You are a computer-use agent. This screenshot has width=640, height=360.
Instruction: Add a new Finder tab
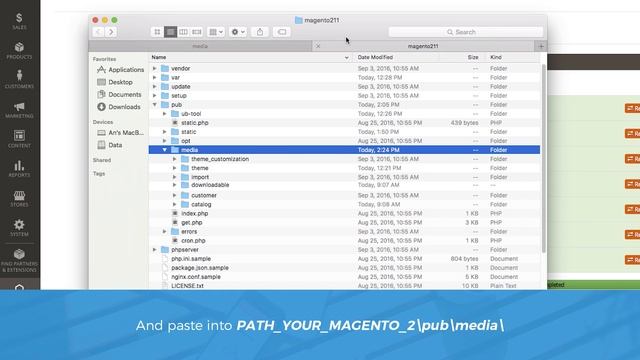pyautogui.click(x=541, y=46)
